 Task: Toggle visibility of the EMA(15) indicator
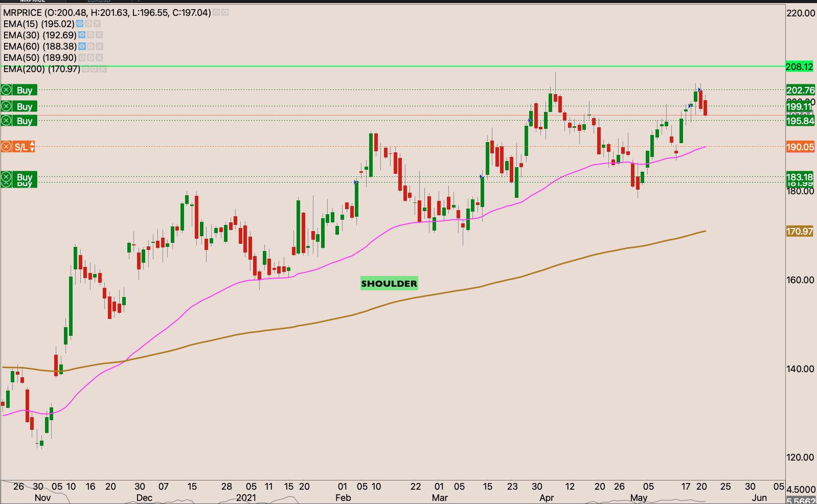pyautogui.click(x=80, y=24)
